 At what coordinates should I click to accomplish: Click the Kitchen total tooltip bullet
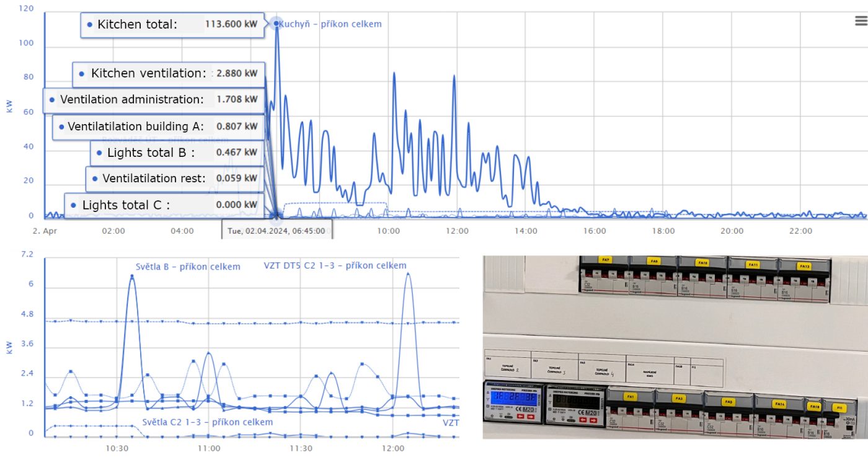pyautogui.click(x=89, y=24)
